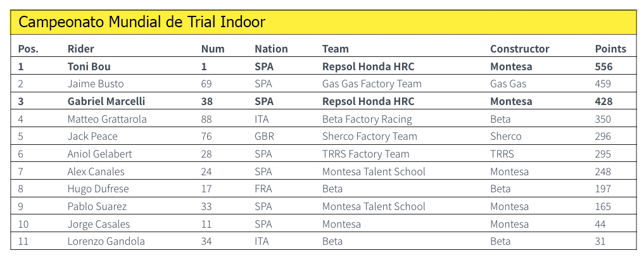This screenshot has height=260, width=644.
Task: Select the Num column header
Action: 212,49
